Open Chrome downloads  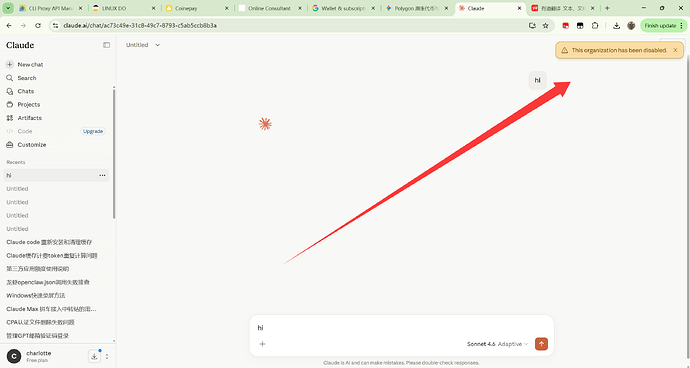(617, 26)
